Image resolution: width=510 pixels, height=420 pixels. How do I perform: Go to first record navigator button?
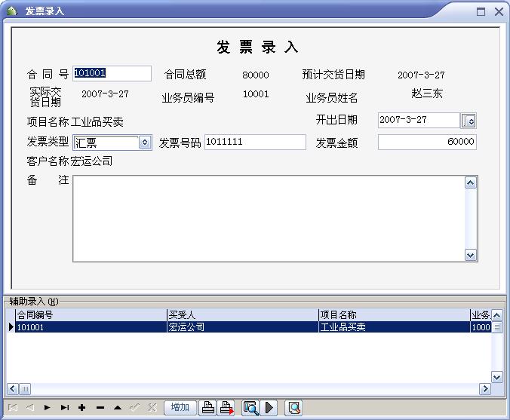(12, 407)
